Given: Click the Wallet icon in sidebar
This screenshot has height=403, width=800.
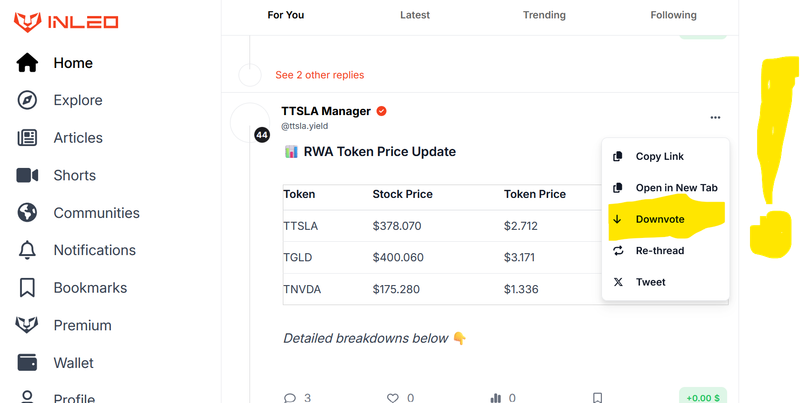Looking at the screenshot, I should click(27, 363).
